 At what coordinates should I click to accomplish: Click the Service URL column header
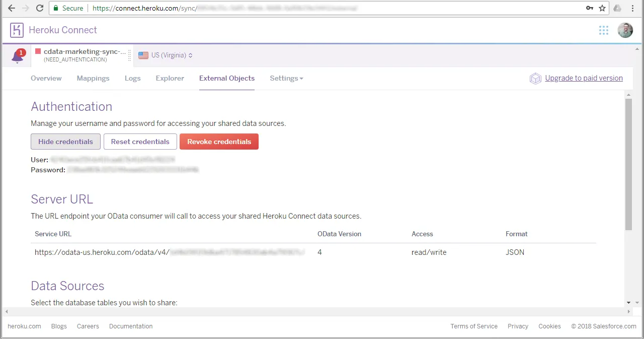coord(53,234)
